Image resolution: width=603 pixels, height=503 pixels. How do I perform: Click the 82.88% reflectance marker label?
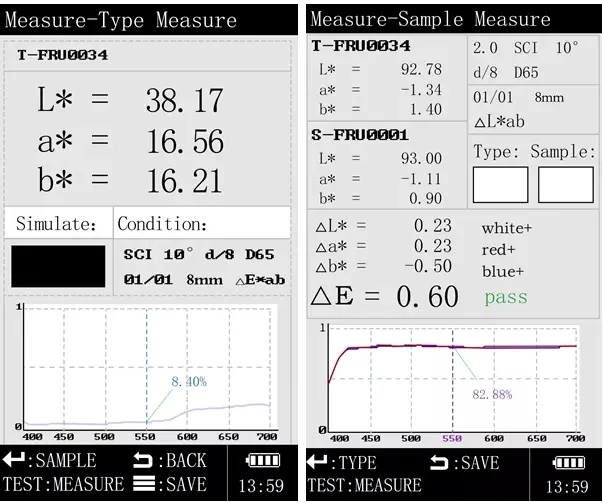(492, 394)
